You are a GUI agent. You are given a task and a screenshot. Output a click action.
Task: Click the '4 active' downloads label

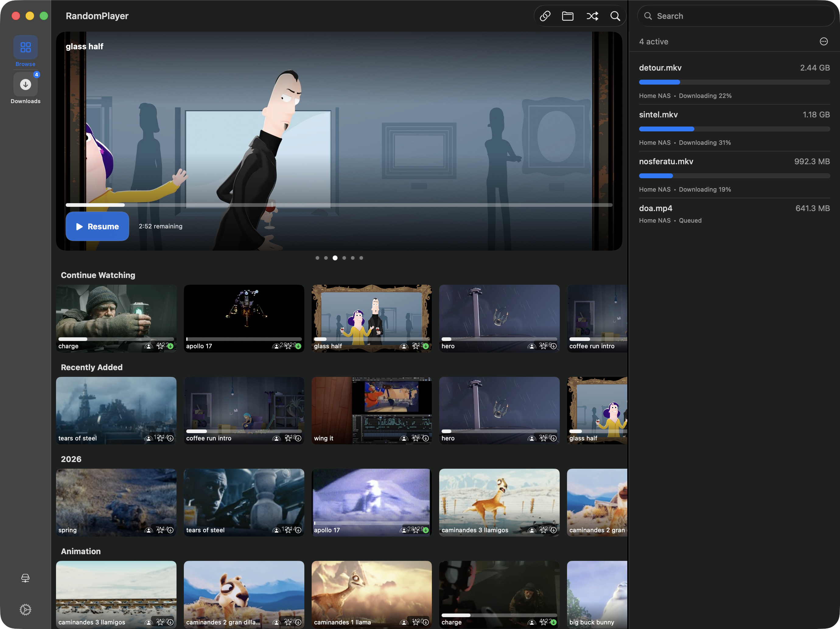tap(653, 41)
